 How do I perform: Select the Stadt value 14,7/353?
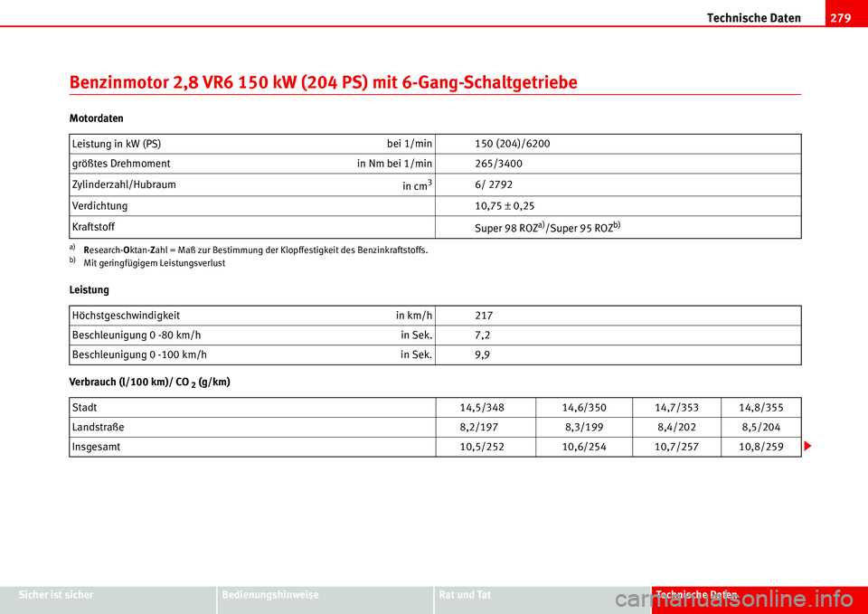pyautogui.click(x=676, y=408)
